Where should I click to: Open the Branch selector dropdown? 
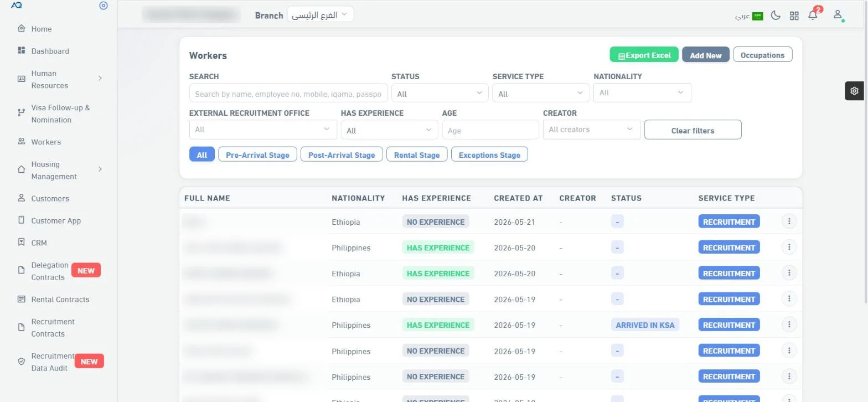[320, 15]
